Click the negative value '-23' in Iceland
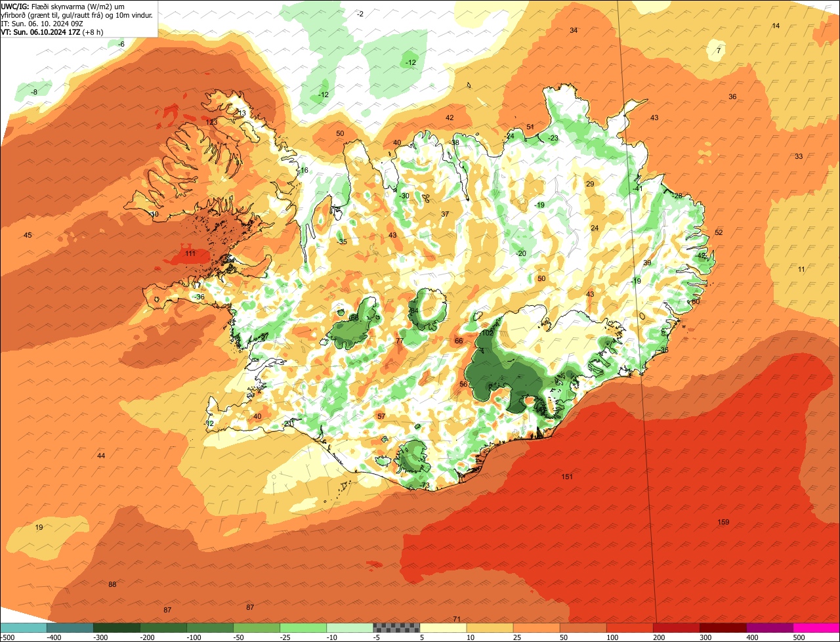 [x=553, y=138]
